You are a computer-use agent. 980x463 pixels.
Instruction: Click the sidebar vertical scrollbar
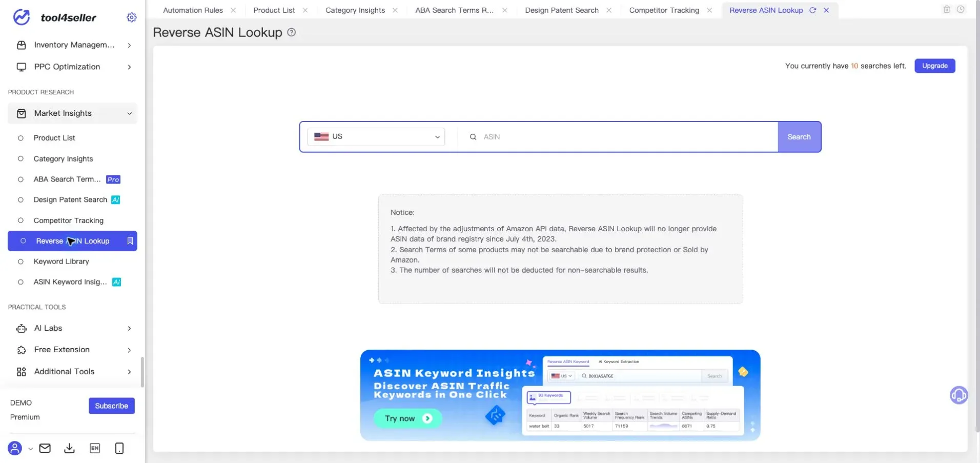(142, 372)
